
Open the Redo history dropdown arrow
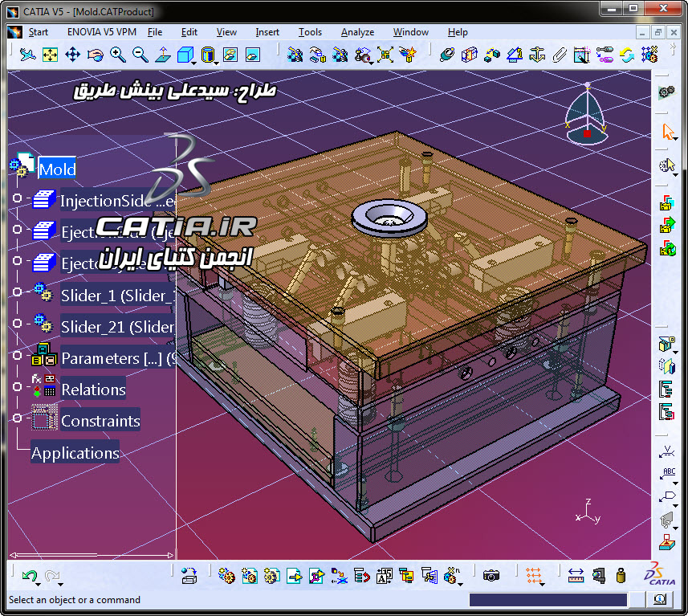click(x=60, y=585)
